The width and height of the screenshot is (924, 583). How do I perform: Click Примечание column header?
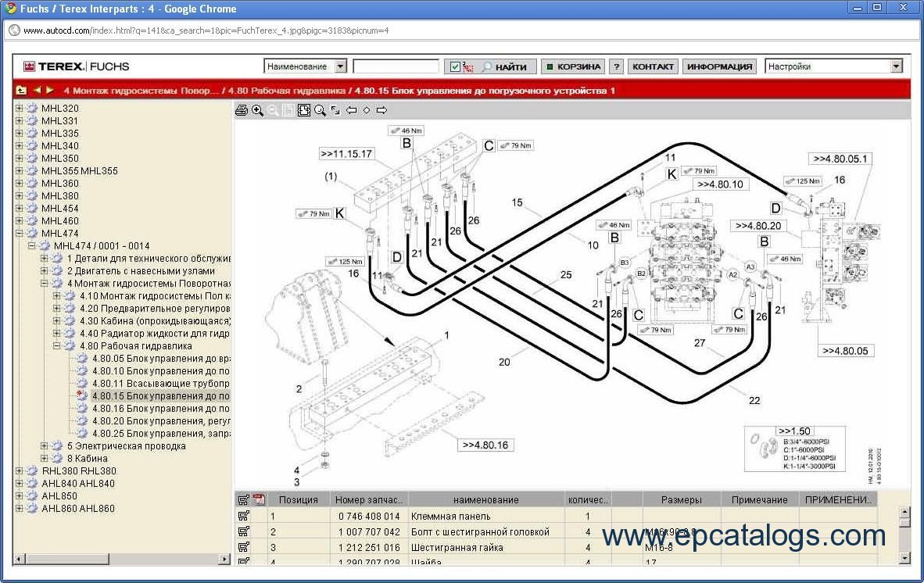point(759,500)
